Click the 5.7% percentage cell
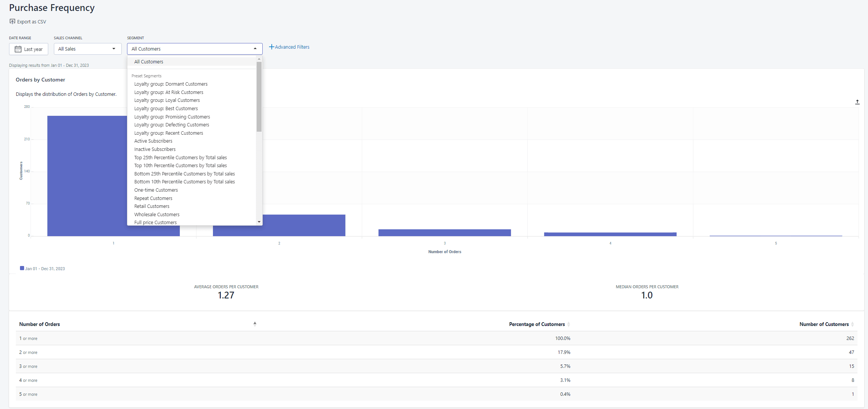868x409 pixels. tap(565, 366)
